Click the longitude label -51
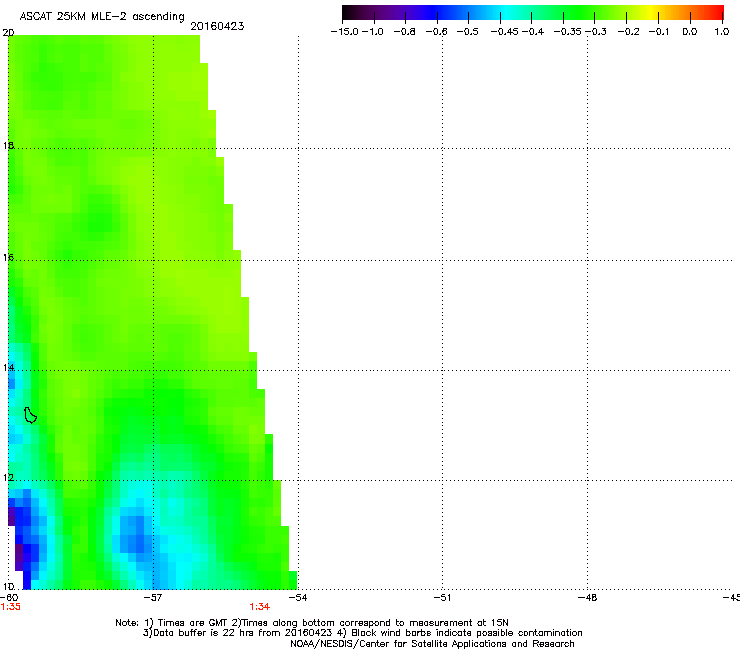740x650 pixels. pyautogui.click(x=442, y=598)
